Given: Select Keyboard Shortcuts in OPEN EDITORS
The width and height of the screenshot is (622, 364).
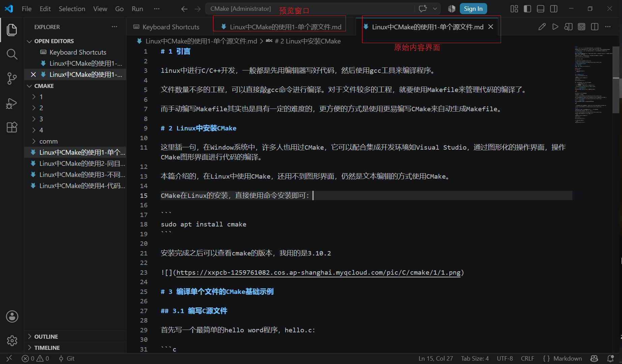Looking at the screenshot, I should (x=76, y=52).
